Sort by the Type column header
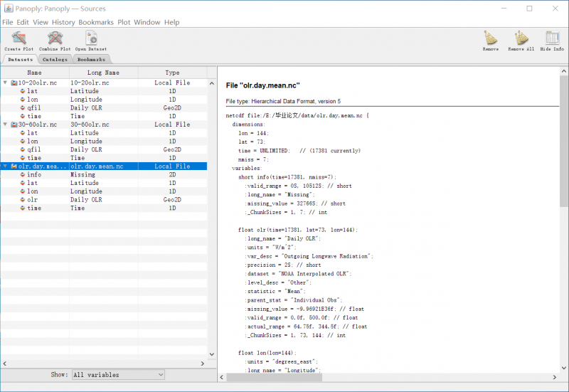The height and width of the screenshot is (392, 569). (x=172, y=73)
